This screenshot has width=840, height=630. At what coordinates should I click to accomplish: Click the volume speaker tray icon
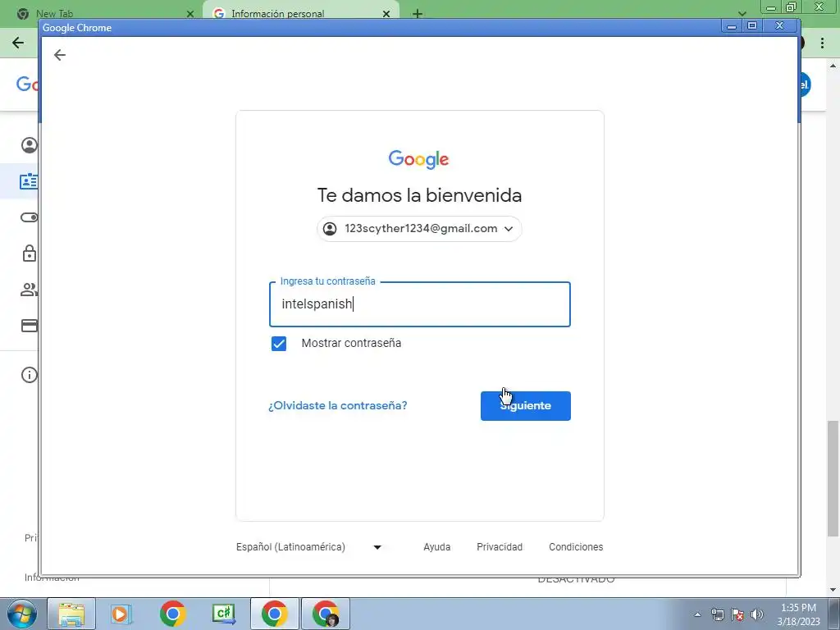[x=757, y=614]
